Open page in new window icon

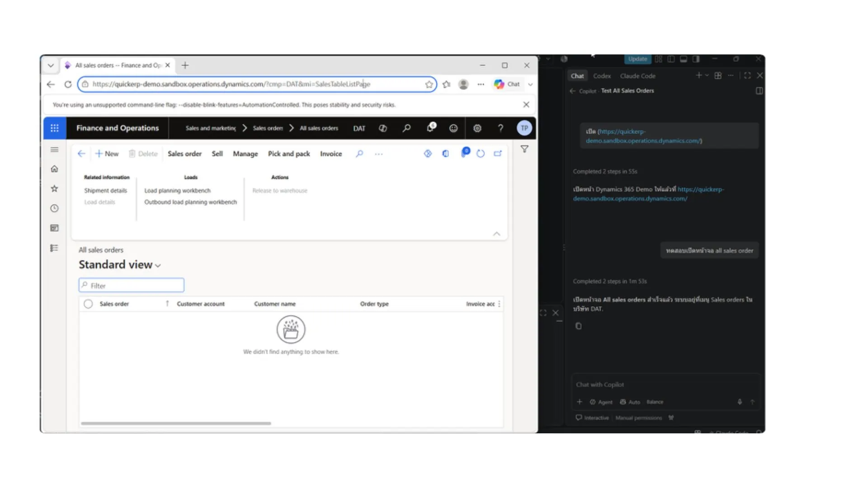pyautogui.click(x=498, y=154)
